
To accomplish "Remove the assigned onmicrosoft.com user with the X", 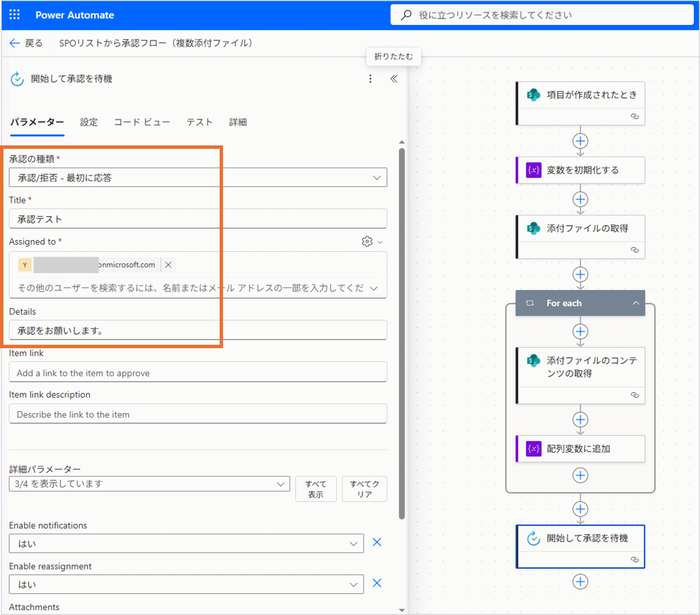I will (x=168, y=265).
